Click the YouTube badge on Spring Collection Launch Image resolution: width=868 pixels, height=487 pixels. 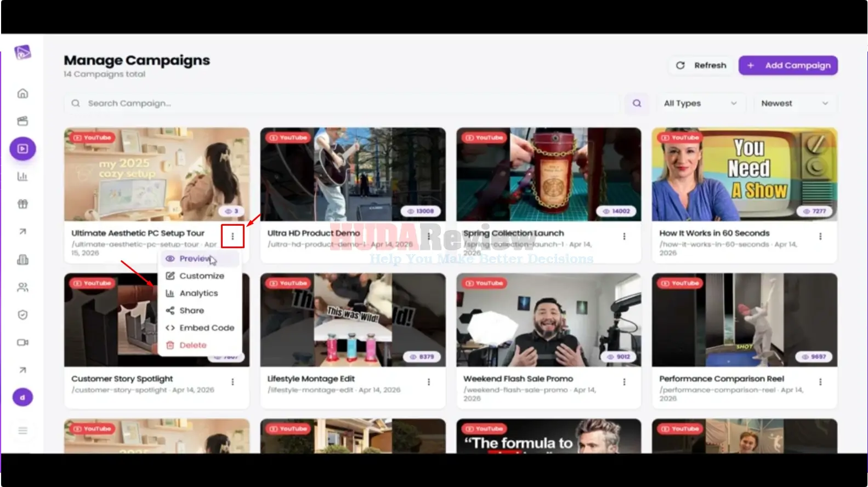(x=484, y=137)
